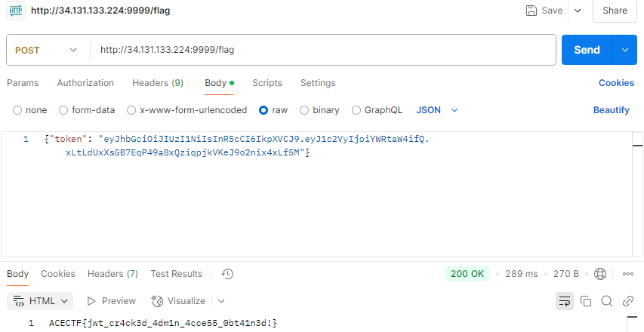644x332 pixels.
Task: Click the search response magnifier icon
Action: (606, 301)
